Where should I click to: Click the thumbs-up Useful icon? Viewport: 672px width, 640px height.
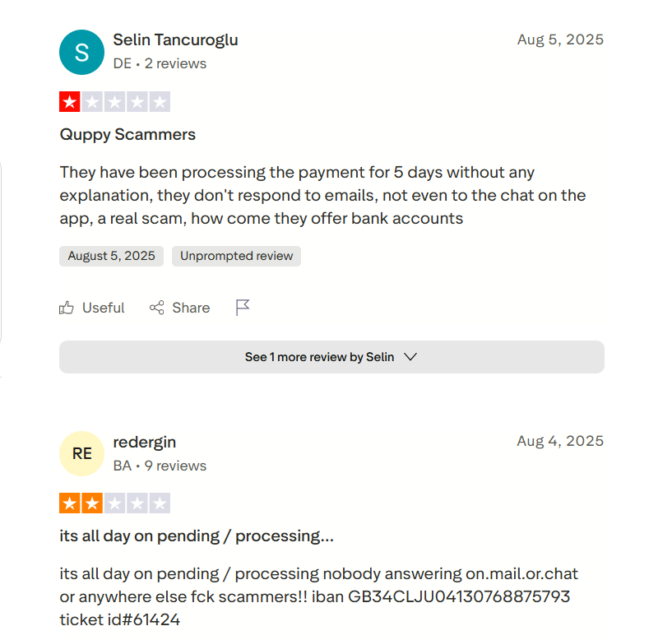(67, 308)
